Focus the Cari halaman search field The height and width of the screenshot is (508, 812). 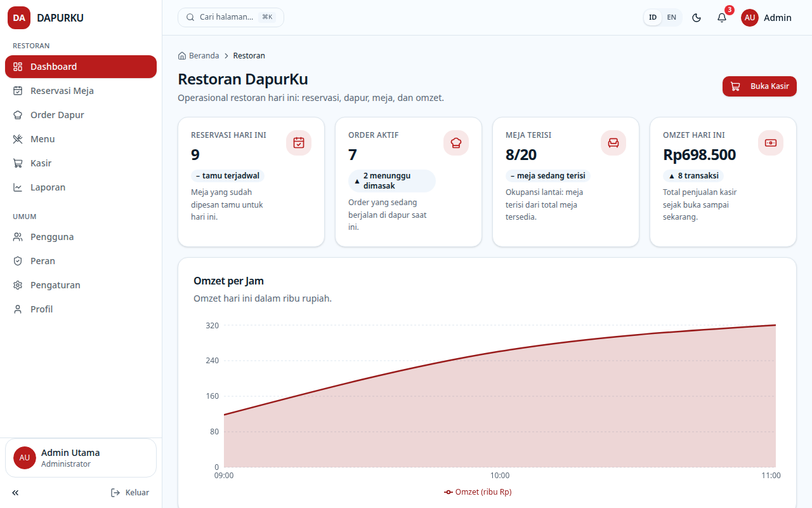click(231, 17)
